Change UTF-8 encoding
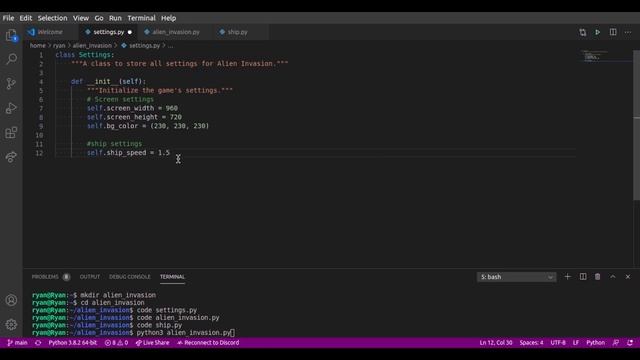This screenshot has height=360, width=640. pyautogui.click(x=558, y=343)
